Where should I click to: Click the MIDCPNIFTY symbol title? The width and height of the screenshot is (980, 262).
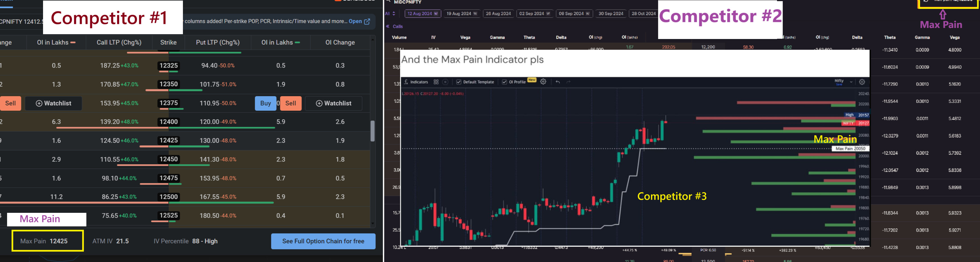[x=407, y=2]
